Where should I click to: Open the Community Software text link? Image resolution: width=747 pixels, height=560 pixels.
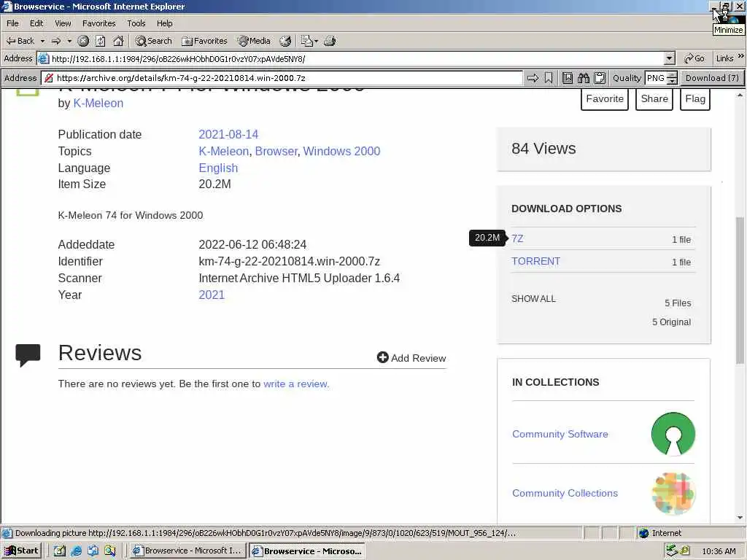(560, 435)
